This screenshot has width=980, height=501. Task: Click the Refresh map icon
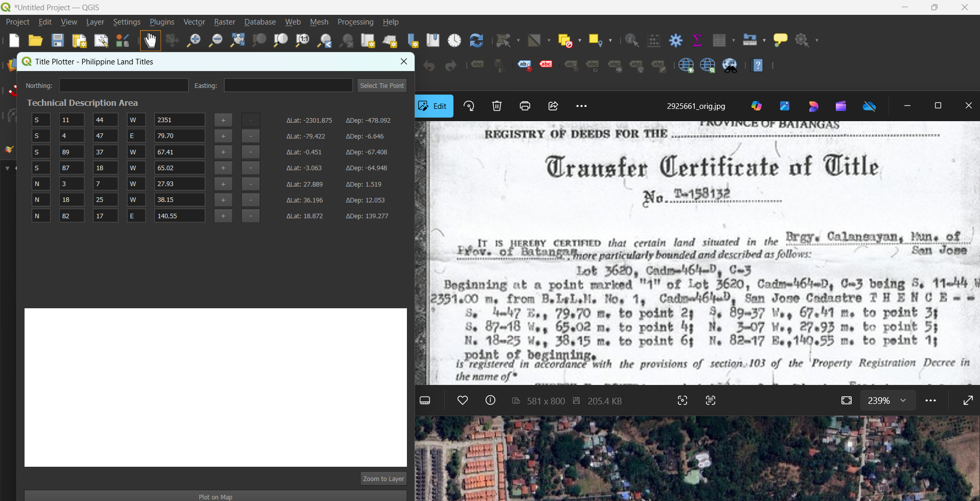[x=476, y=40]
